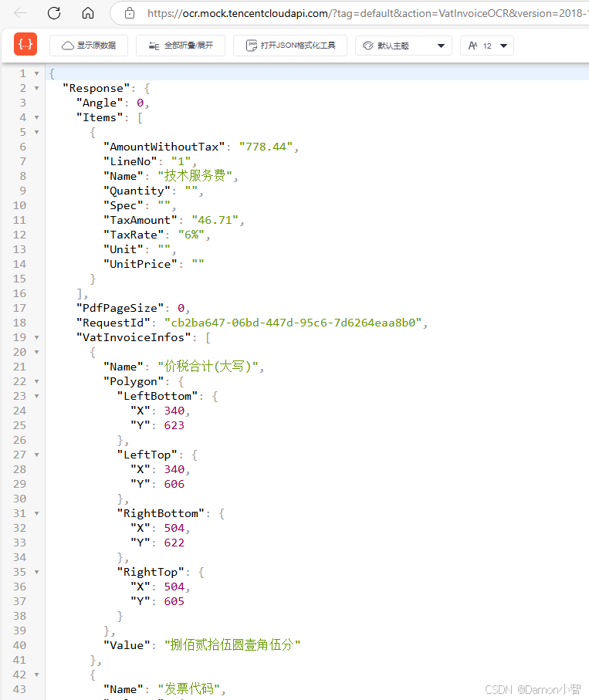Click the lock site info icon
The height and width of the screenshot is (700, 589).
click(x=130, y=13)
